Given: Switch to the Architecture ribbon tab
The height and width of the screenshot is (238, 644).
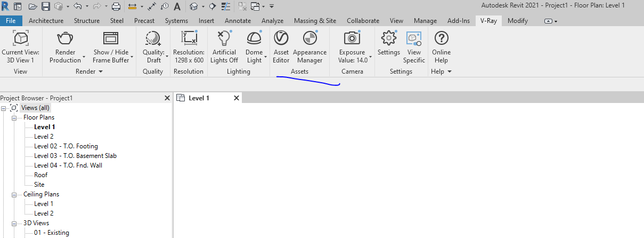Looking at the screenshot, I should pyautogui.click(x=46, y=21).
